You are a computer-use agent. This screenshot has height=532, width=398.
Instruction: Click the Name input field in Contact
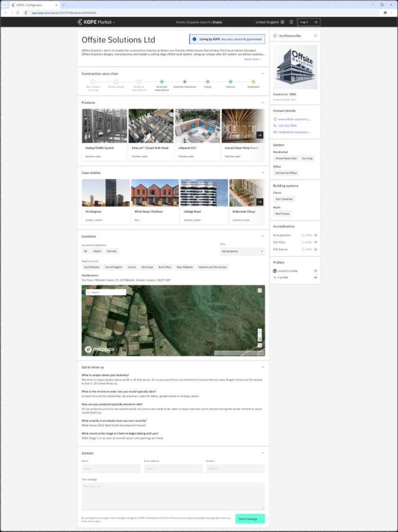(111, 469)
